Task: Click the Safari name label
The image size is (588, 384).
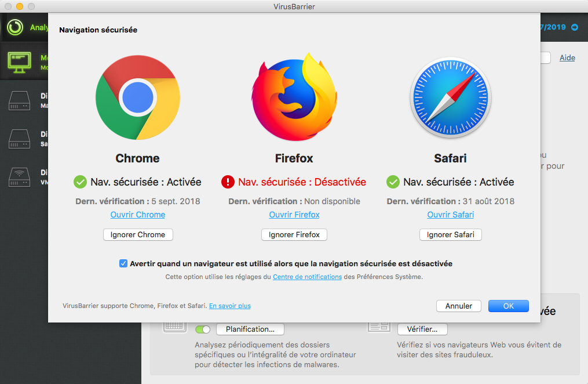Action: [450, 158]
